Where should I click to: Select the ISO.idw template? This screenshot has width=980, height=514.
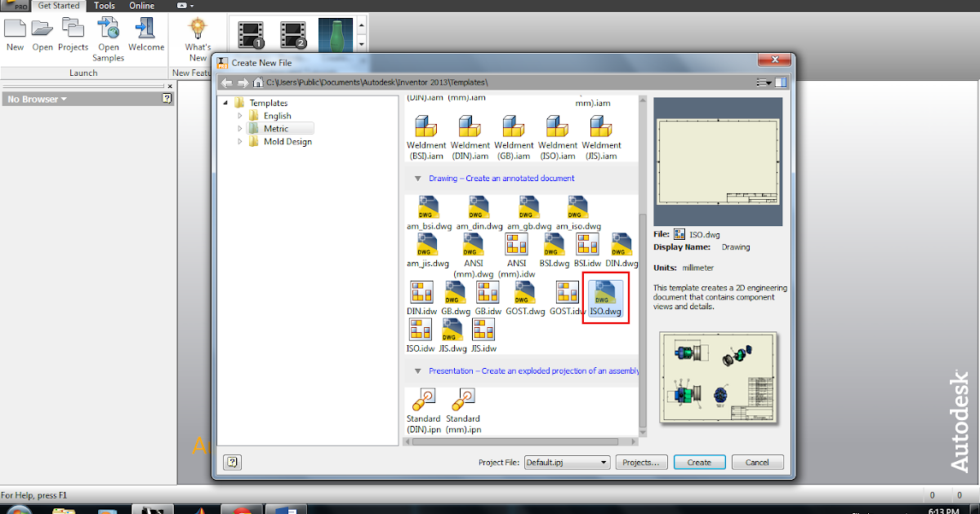click(421, 335)
